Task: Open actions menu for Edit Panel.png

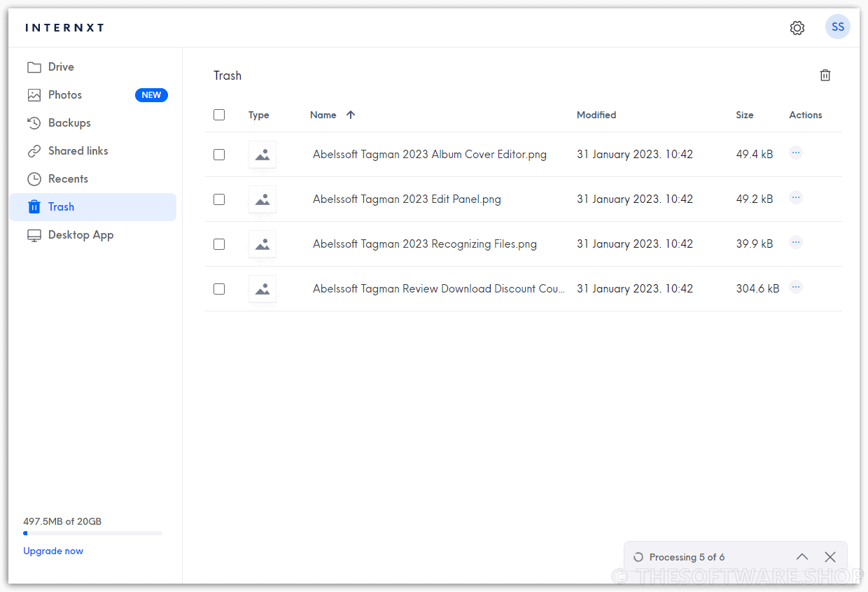Action: point(796,197)
